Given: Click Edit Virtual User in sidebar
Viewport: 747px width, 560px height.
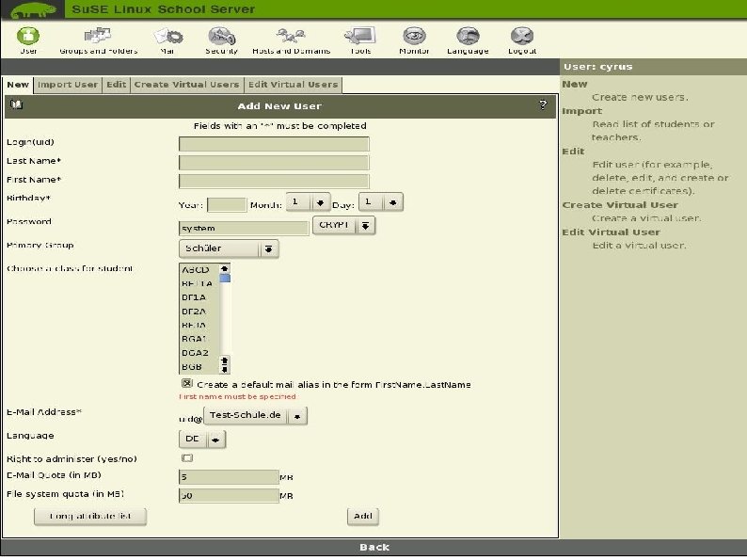Looking at the screenshot, I should [x=611, y=232].
